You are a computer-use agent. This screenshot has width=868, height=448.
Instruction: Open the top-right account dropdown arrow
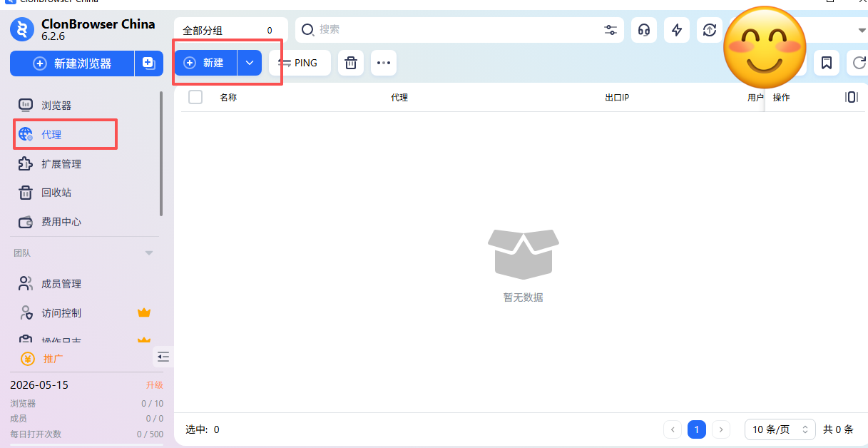click(862, 30)
